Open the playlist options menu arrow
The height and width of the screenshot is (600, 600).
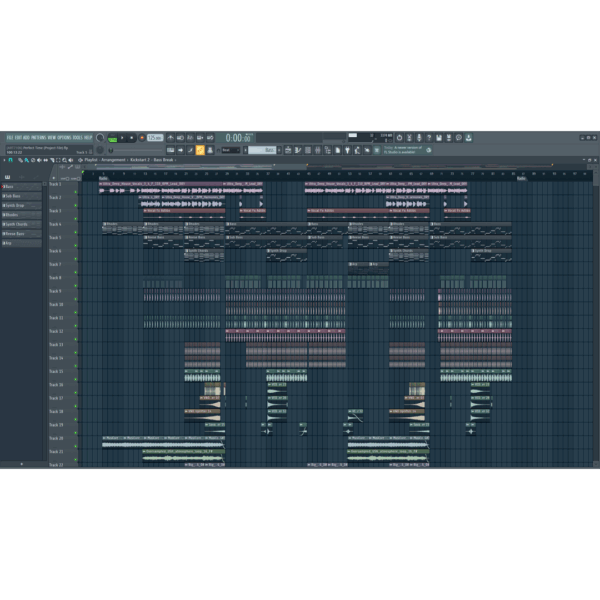coord(4,160)
